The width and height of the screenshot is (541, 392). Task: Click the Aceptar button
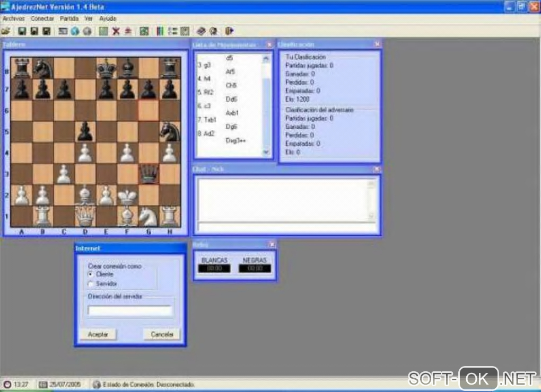click(98, 334)
